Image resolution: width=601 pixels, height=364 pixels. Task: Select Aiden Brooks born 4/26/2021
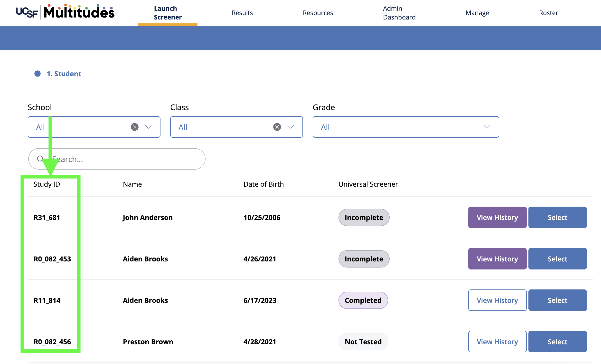click(557, 259)
